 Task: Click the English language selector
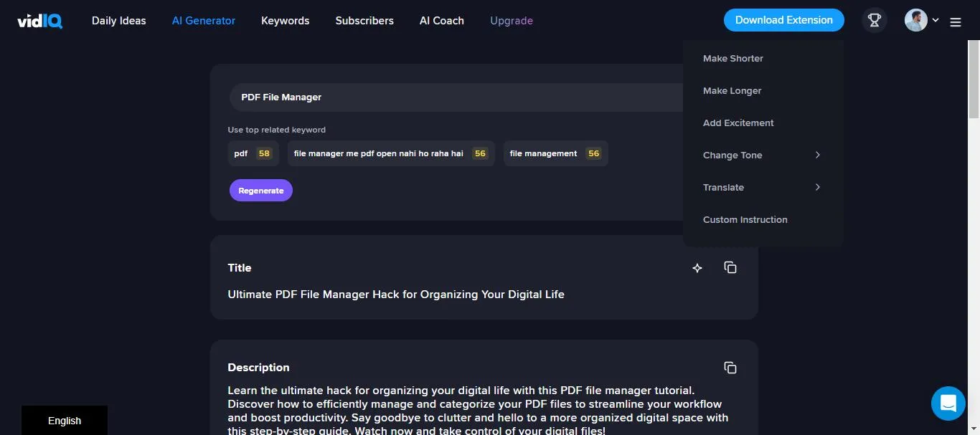65,421
